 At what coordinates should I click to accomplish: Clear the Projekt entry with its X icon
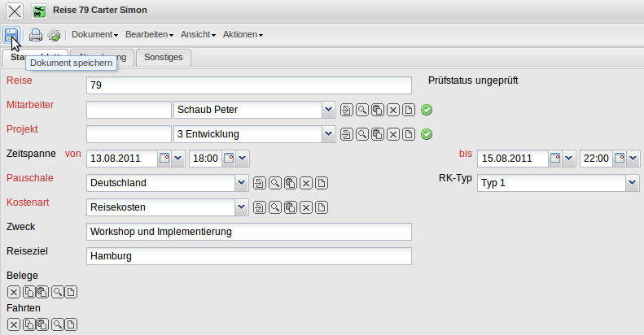pos(393,134)
